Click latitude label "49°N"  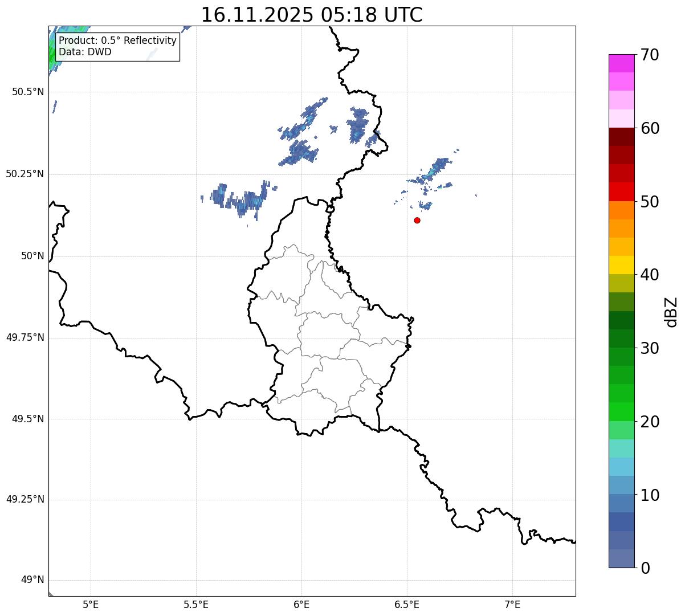(32, 580)
